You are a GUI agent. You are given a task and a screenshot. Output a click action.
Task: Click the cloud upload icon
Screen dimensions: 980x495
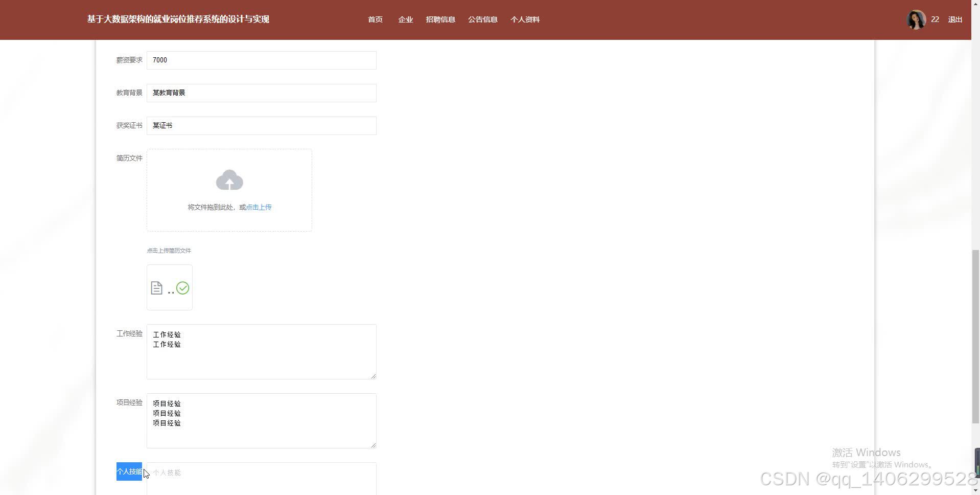tap(229, 180)
